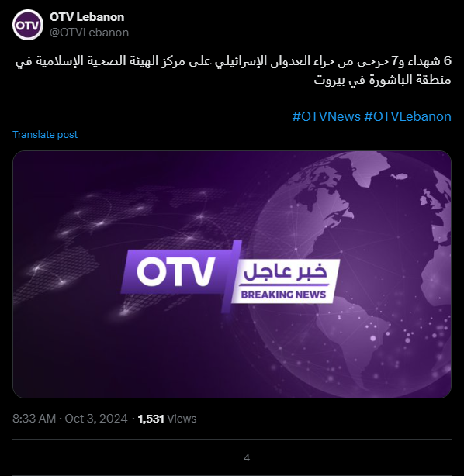Click the number 4 below the divider

coord(247,458)
